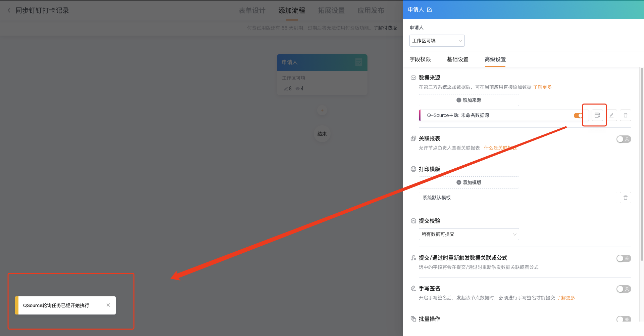Click the 批量操作 section icon
This screenshot has height=336, width=644.
[x=413, y=319]
